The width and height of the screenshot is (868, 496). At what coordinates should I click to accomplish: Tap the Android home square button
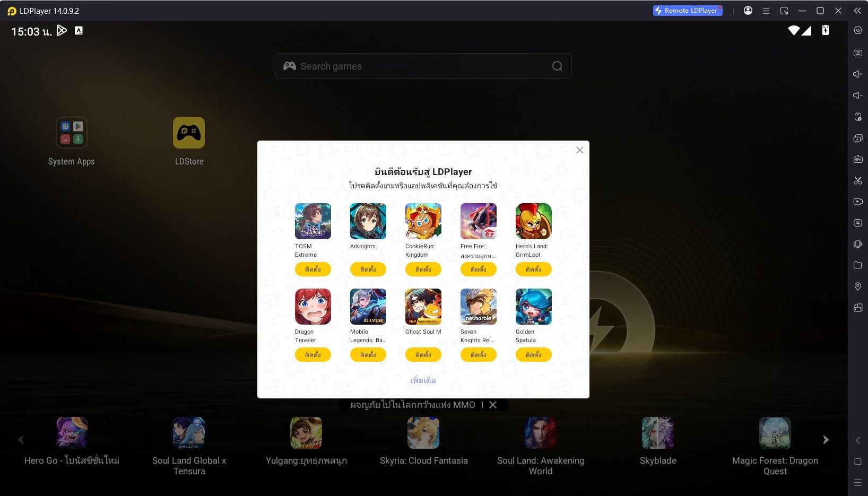click(x=857, y=462)
